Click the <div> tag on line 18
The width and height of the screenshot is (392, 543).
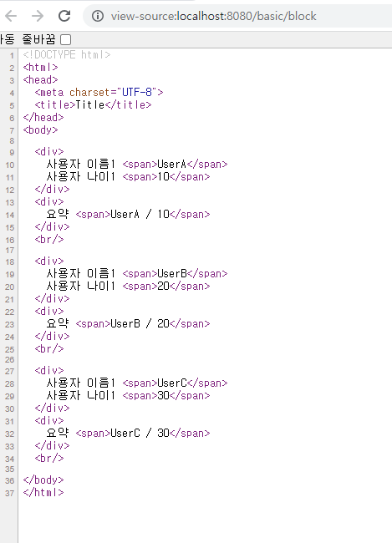pos(49,261)
